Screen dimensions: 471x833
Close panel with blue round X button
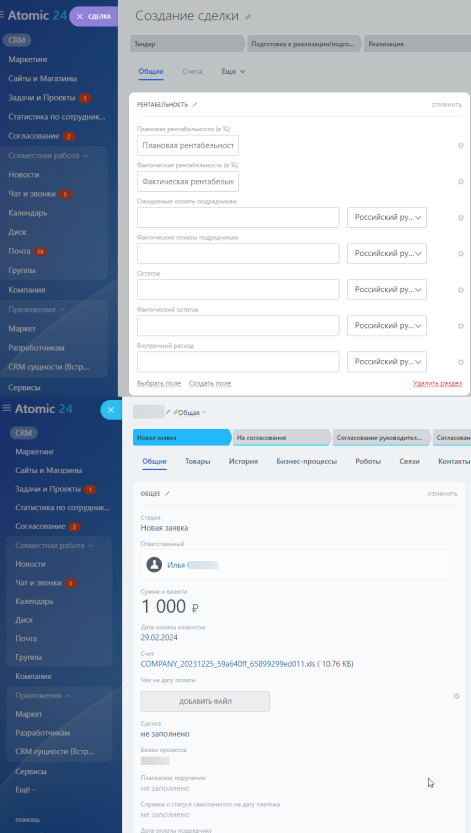(x=110, y=410)
